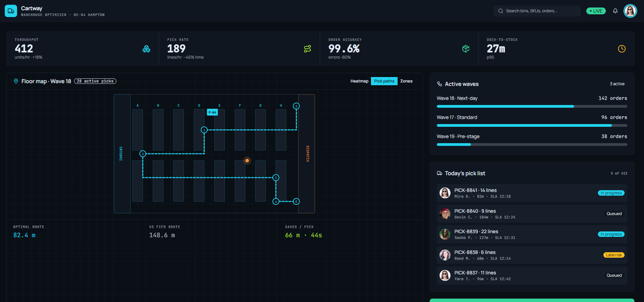This screenshot has height=302, width=644.
Task: Click Sasha P. avatar in pick list
Action: 445,234
